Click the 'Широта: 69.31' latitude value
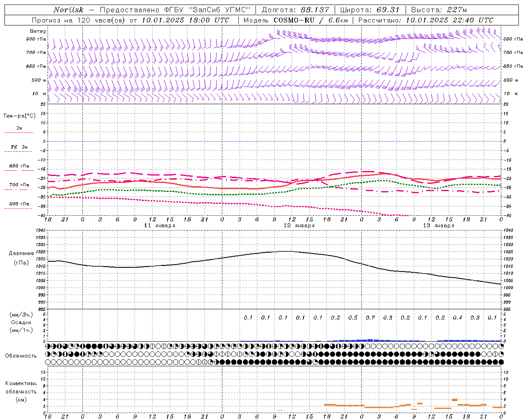The height and width of the screenshot is (420, 525). tap(370, 10)
